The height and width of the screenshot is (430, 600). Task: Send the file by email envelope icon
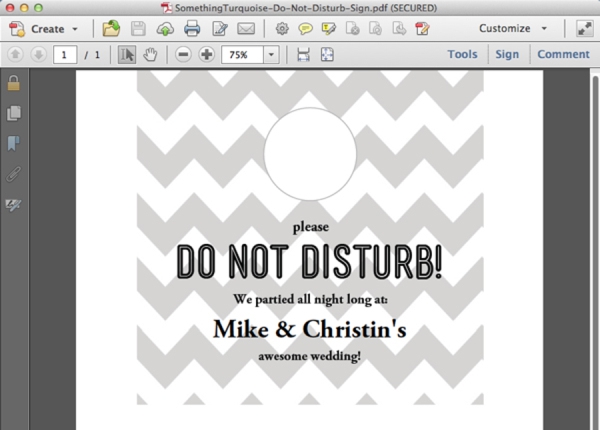[x=246, y=29]
